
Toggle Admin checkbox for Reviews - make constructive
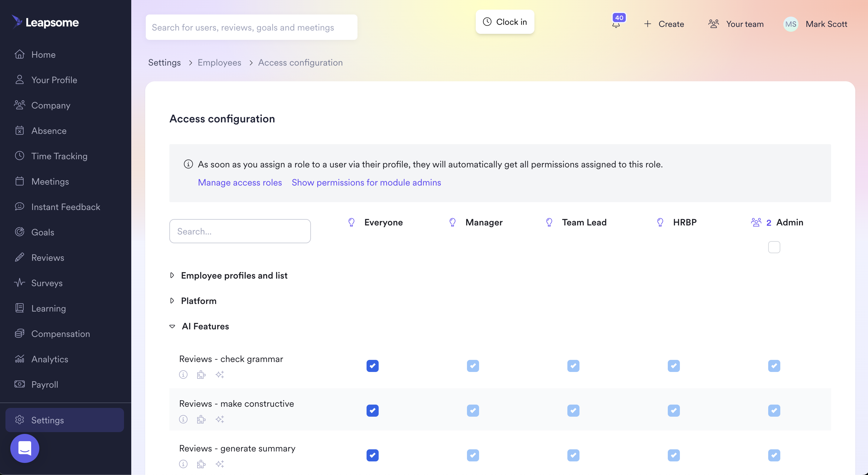point(774,410)
